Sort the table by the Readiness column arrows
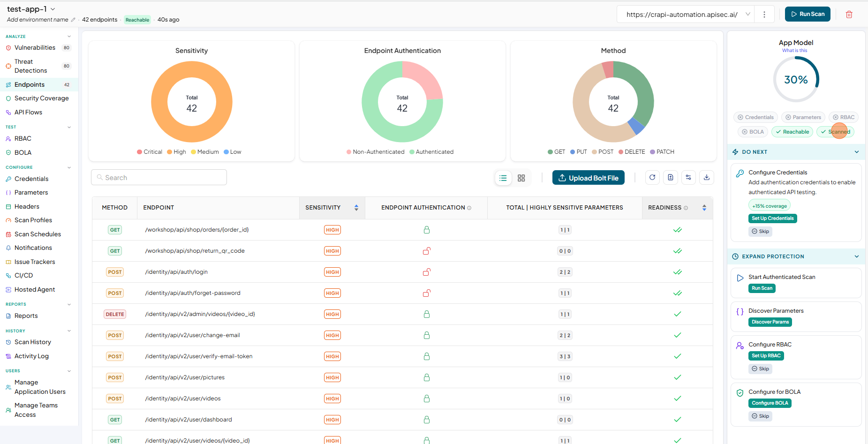This screenshot has height=444, width=868. click(x=704, y=208)
